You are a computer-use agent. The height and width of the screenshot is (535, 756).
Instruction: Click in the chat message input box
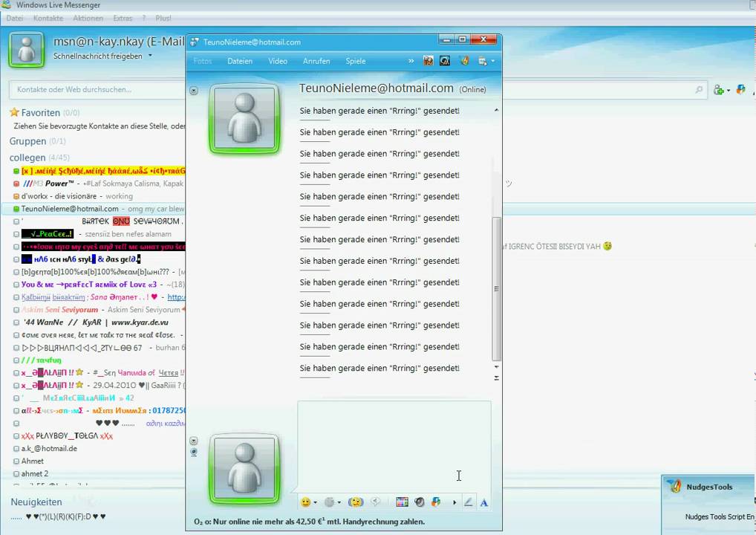point(394,445)
